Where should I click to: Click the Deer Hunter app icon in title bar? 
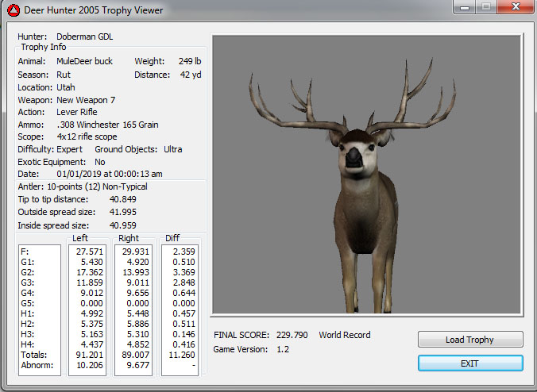pos(12,10)
